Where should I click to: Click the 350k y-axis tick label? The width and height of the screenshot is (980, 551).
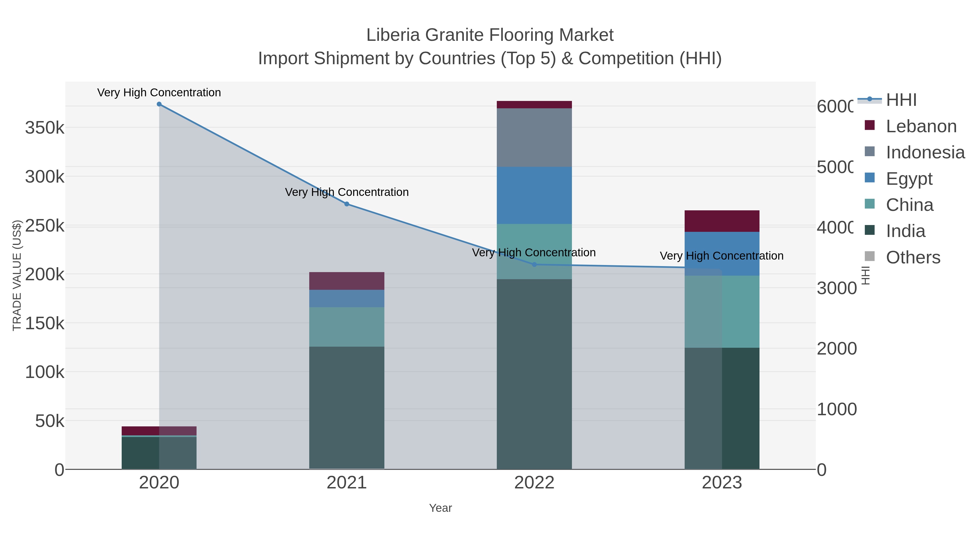tap(45, 128)
